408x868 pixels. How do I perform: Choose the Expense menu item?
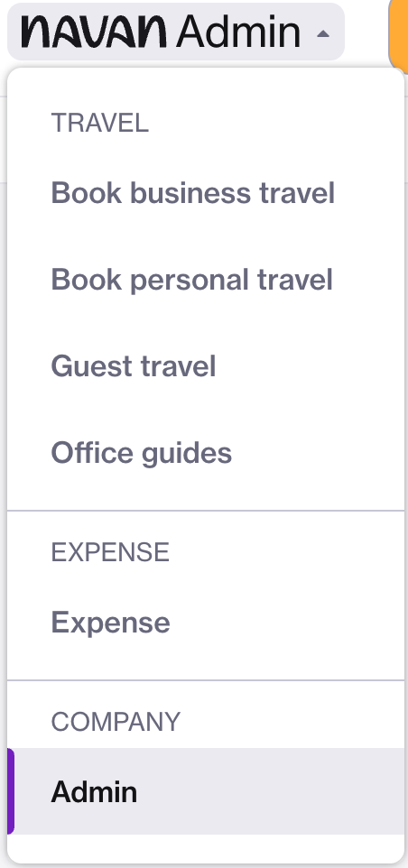(206, 623)
